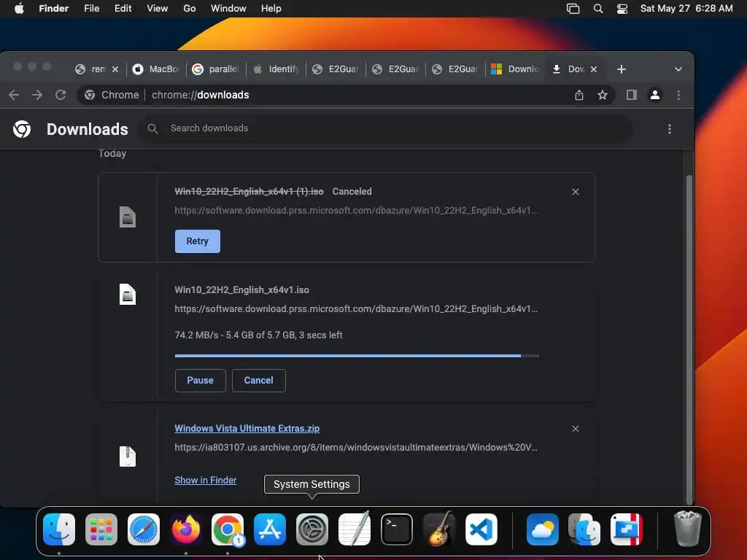Open Chrome's three-dot main menu
Image resolution: width=747 pixels, height=560 pixels.
click(x=678, y=96)
